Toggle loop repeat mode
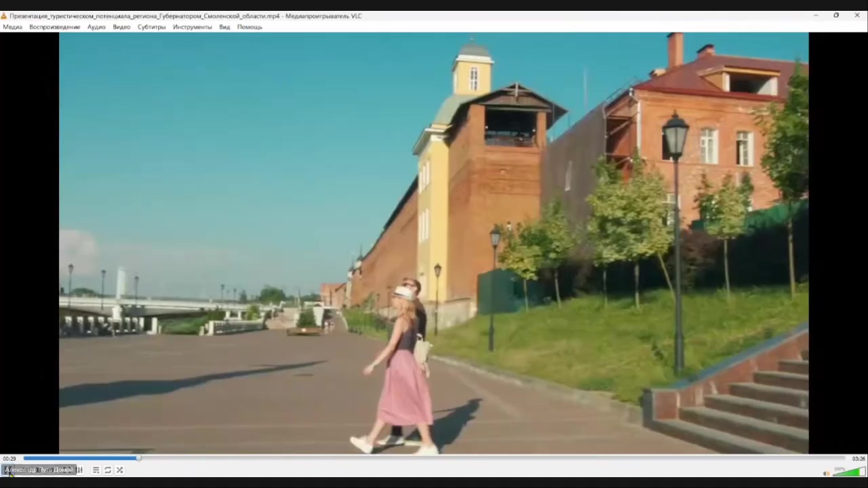This screenshot has width=868, height=488. tap(108, 470)
